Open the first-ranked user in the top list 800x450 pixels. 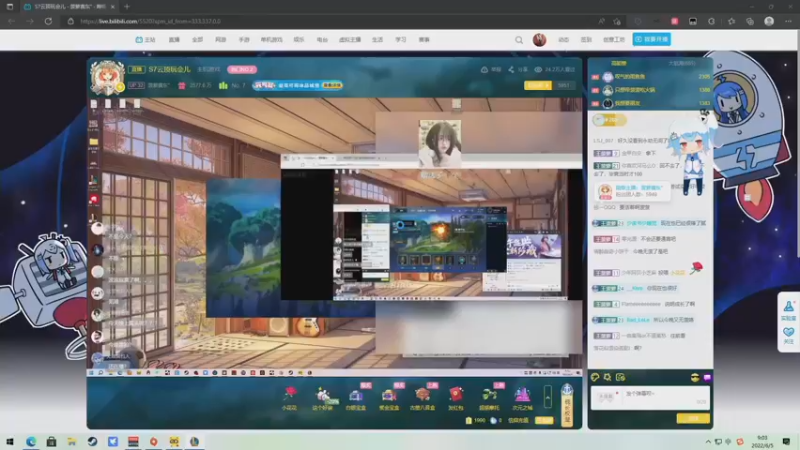(651, 77)
